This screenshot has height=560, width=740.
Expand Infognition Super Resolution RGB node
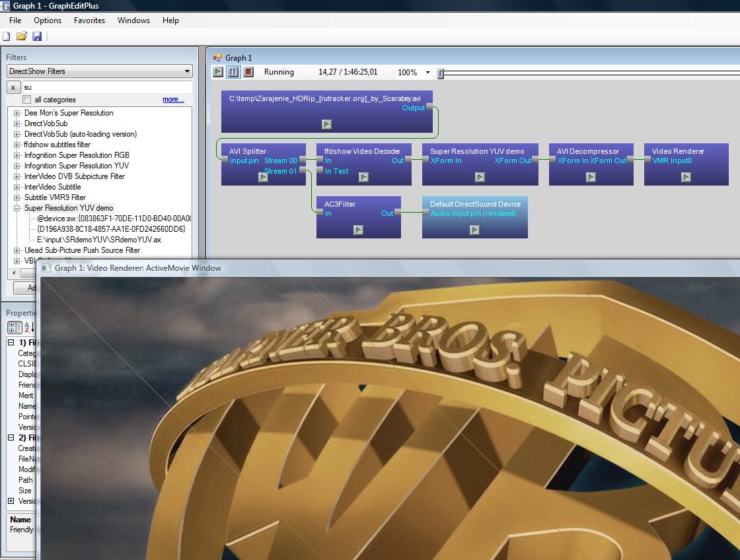click(x=17, y=155)
